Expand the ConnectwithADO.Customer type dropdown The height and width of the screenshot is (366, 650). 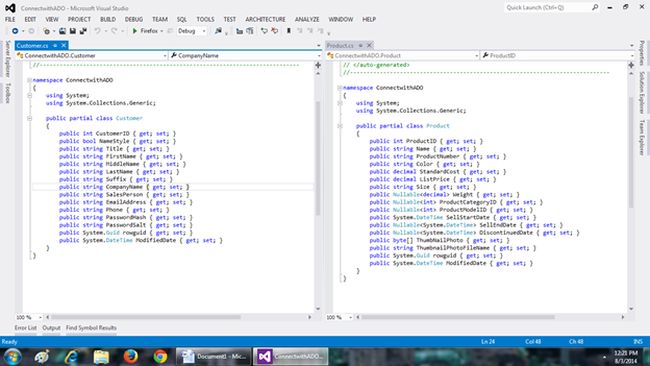coord(92,56)
